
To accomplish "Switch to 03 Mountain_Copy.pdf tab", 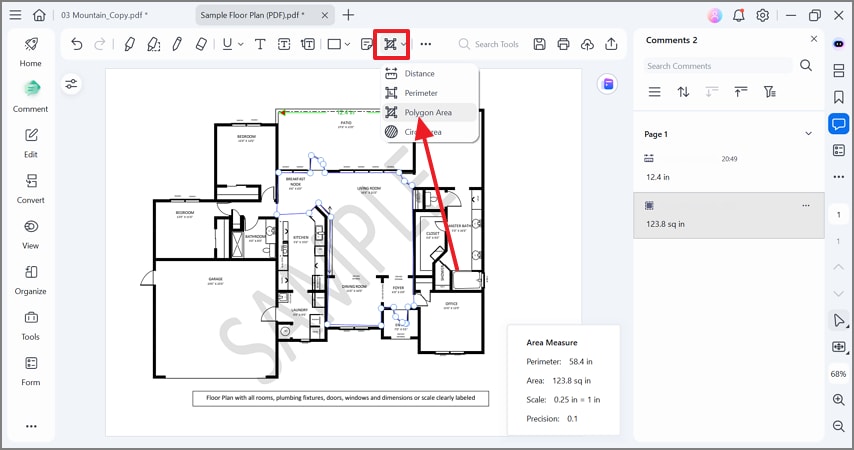I will coord(105,15).
